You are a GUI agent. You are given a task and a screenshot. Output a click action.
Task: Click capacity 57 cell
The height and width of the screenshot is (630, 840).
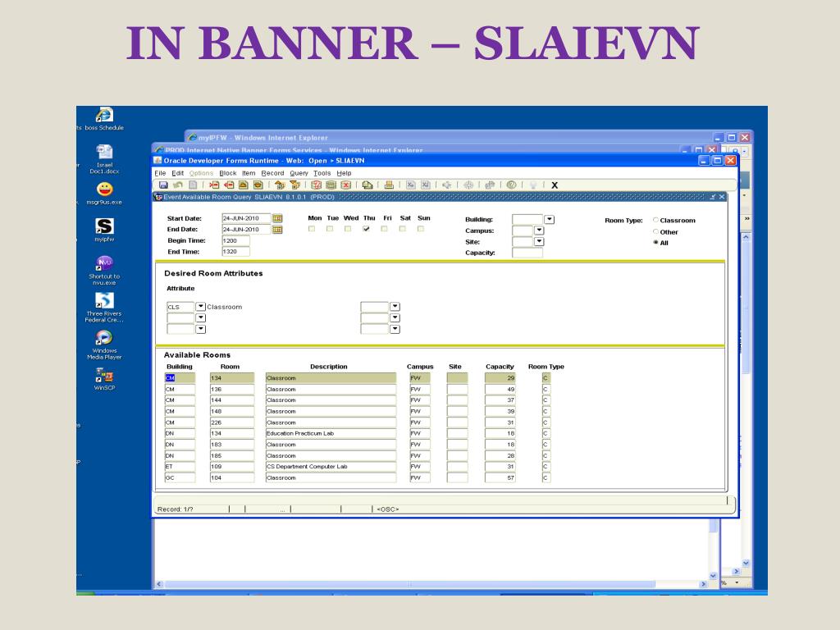pos(500,478)
